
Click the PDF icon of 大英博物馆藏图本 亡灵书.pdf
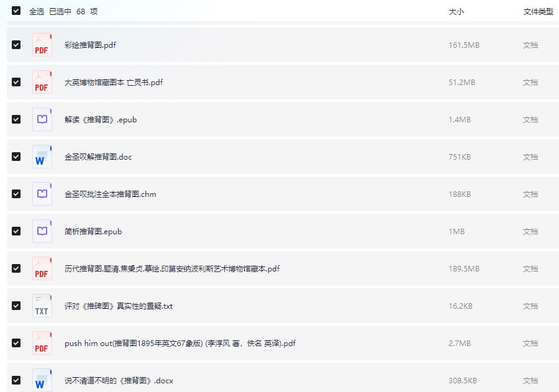pyautogui.click(x=42, y=82)
